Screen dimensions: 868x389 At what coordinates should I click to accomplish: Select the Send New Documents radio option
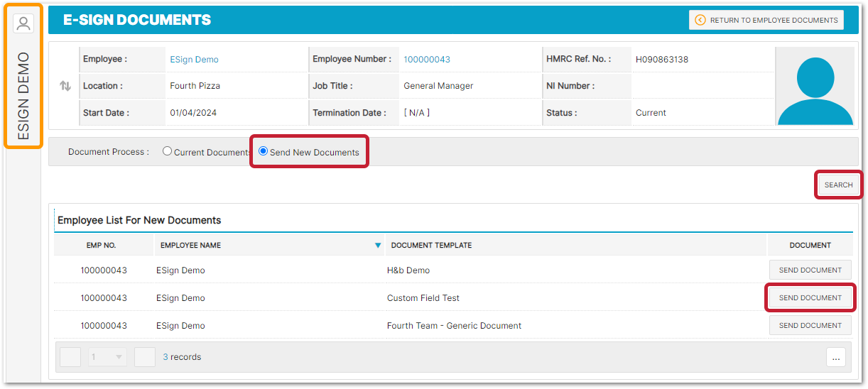[x=264, y=151]
